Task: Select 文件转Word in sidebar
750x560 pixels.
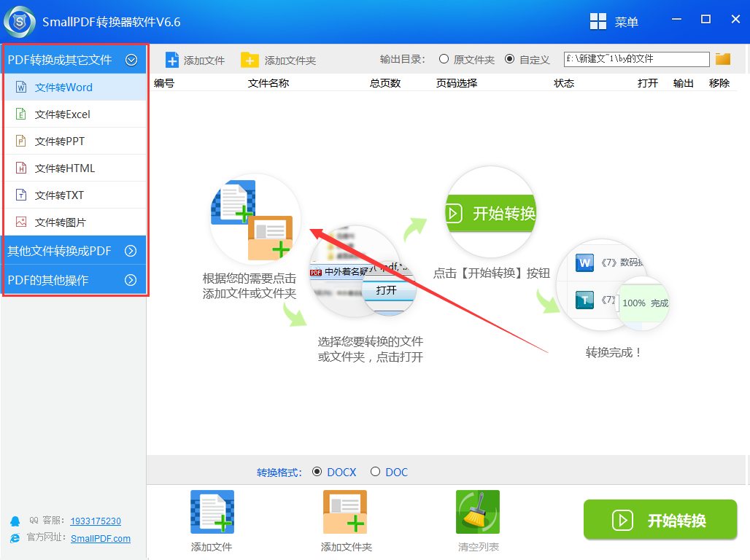Action: pyautogui.click(x=75, y=87)
